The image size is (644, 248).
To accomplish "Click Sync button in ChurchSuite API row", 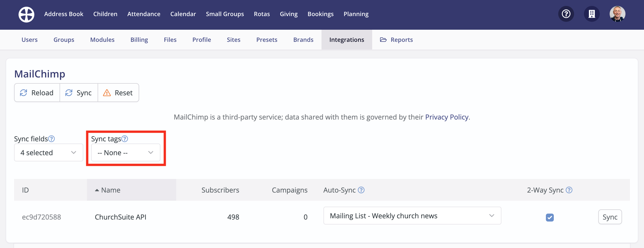I will [x=610, y=217].
